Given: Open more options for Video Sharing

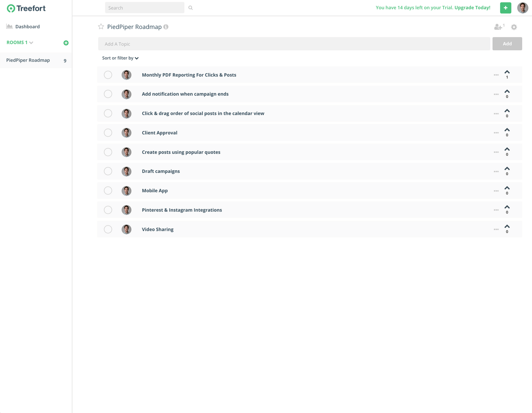Looking at the screenshot, I should click(x=496, y=229).
